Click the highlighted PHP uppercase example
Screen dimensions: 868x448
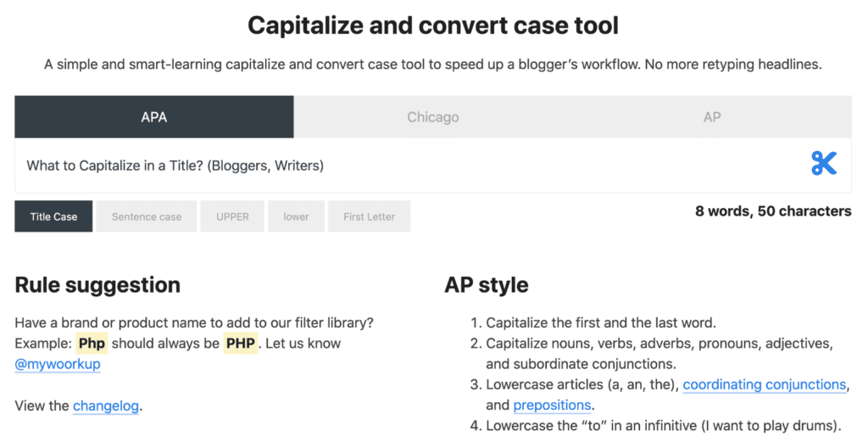(240, 343)
